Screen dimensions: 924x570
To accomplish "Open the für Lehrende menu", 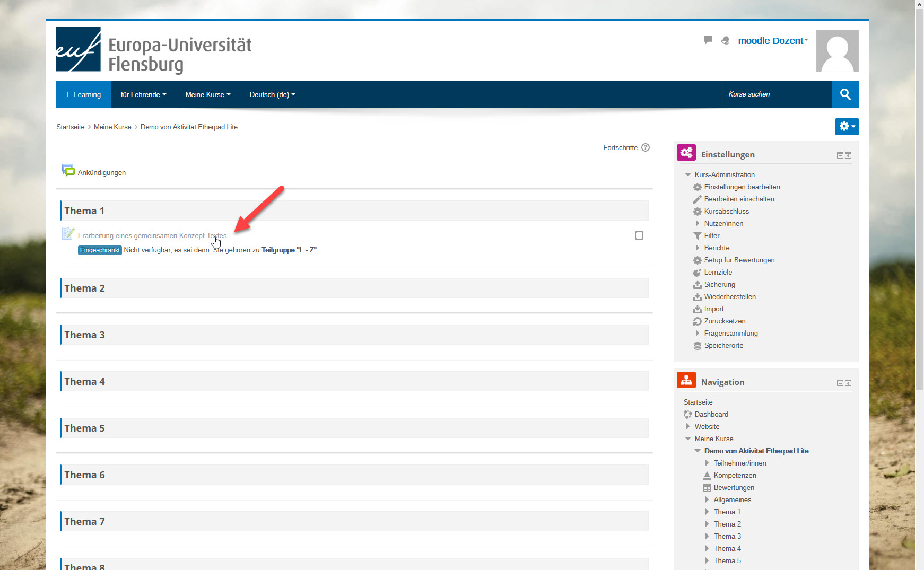I will 143,94.
